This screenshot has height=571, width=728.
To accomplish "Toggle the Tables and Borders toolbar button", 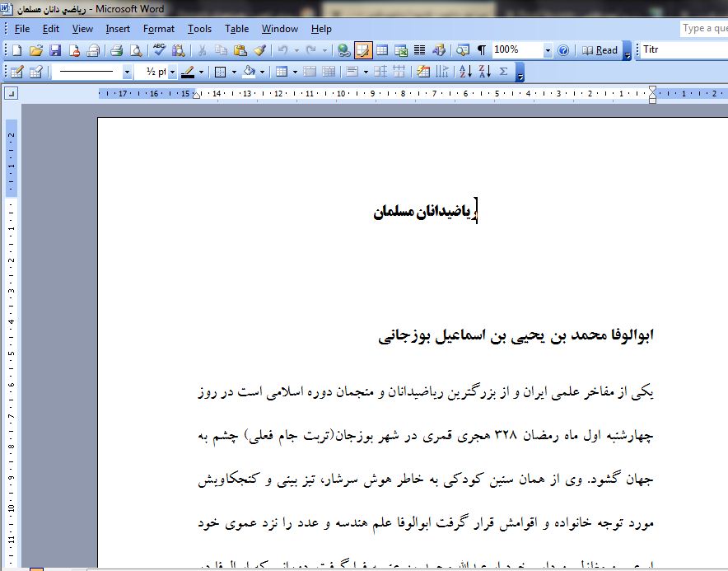I will point(363,50).
